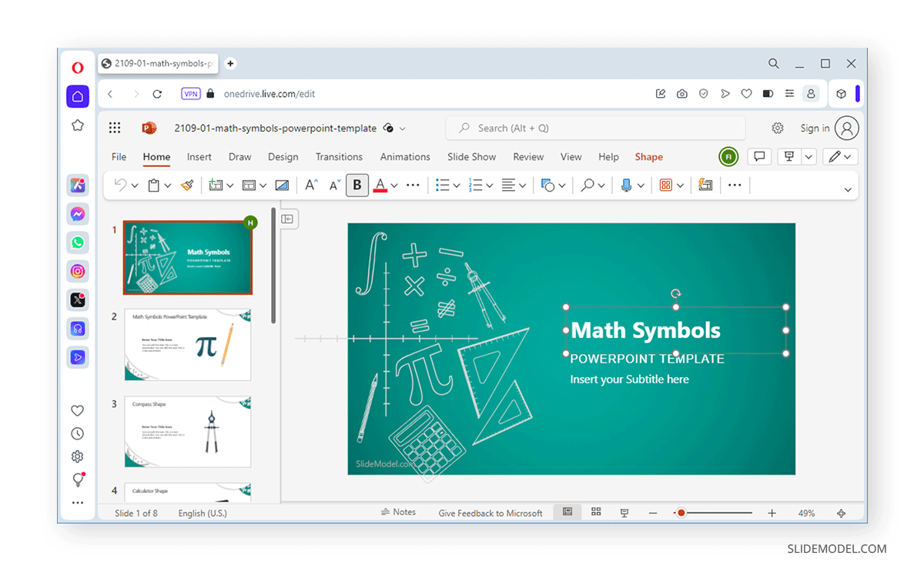Click the Present slideshow button near comments
Screen dimensions: 924x572
[x=789, y=157]
